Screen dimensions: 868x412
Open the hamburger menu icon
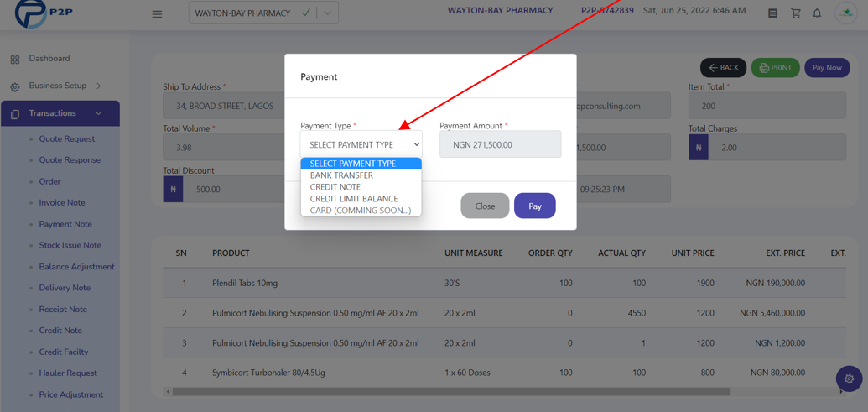click(x=157, y=13)
